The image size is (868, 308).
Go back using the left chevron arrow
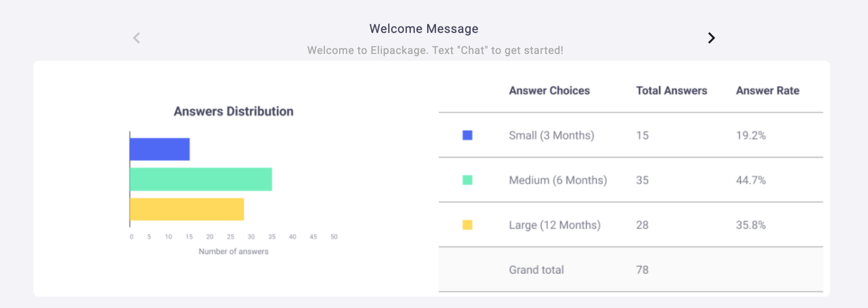(136, 38)
